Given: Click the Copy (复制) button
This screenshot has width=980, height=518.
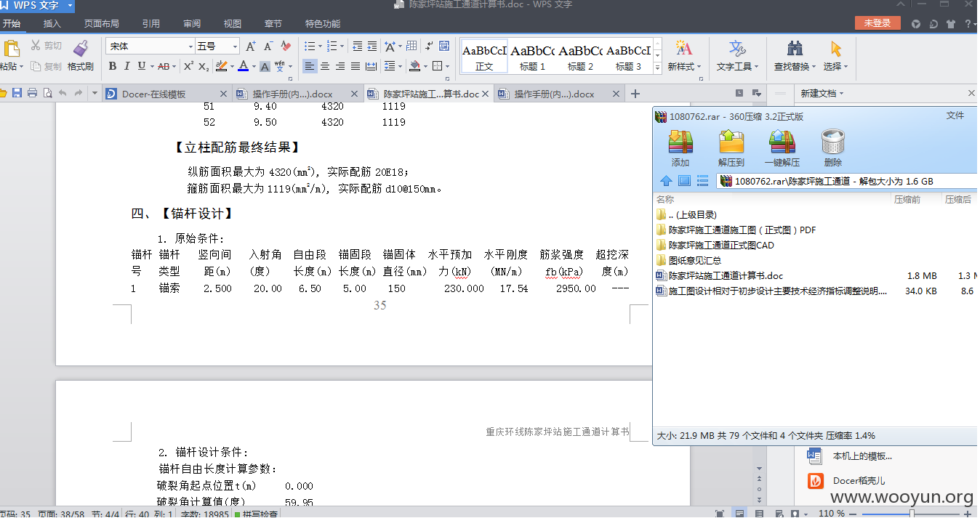Looking at the screenshot, I should pyautogui.click(x=47, y=66).
